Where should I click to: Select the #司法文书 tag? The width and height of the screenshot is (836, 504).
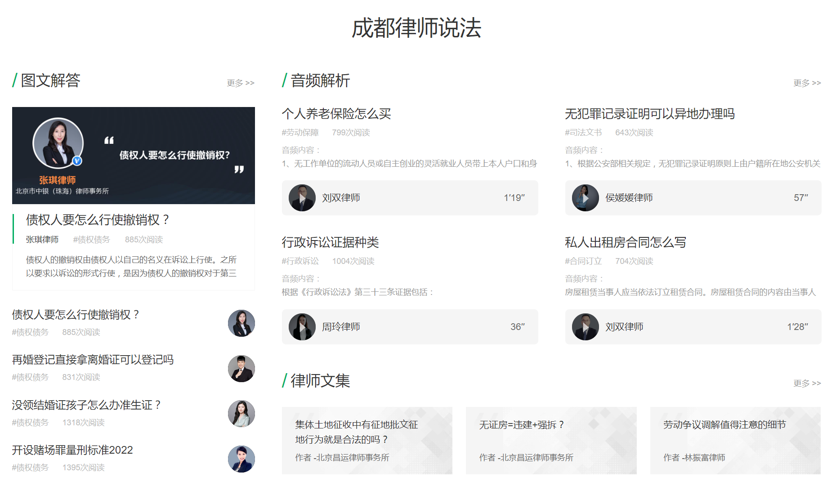(x=583, y=133)
